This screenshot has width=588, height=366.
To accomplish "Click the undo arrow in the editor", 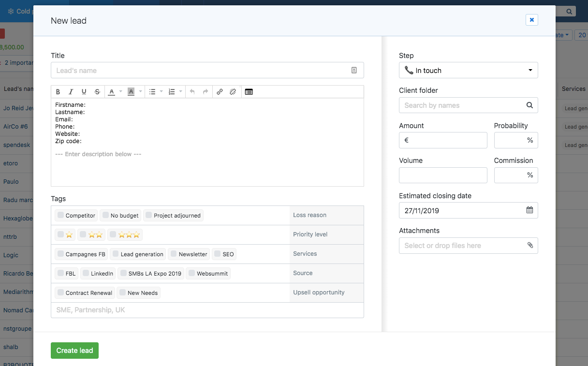I will point(192,92).
